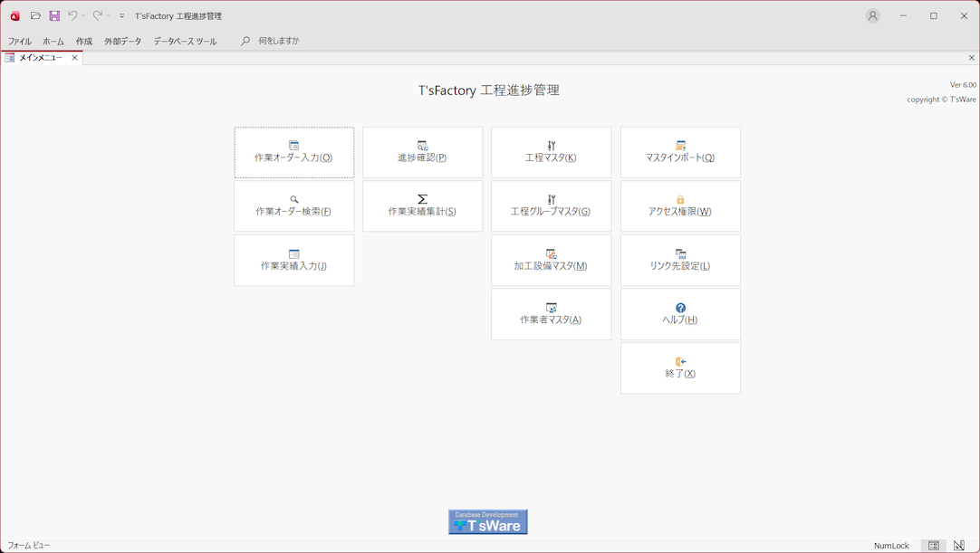Open the 作業者マスタ button

(x=551, y=314)
